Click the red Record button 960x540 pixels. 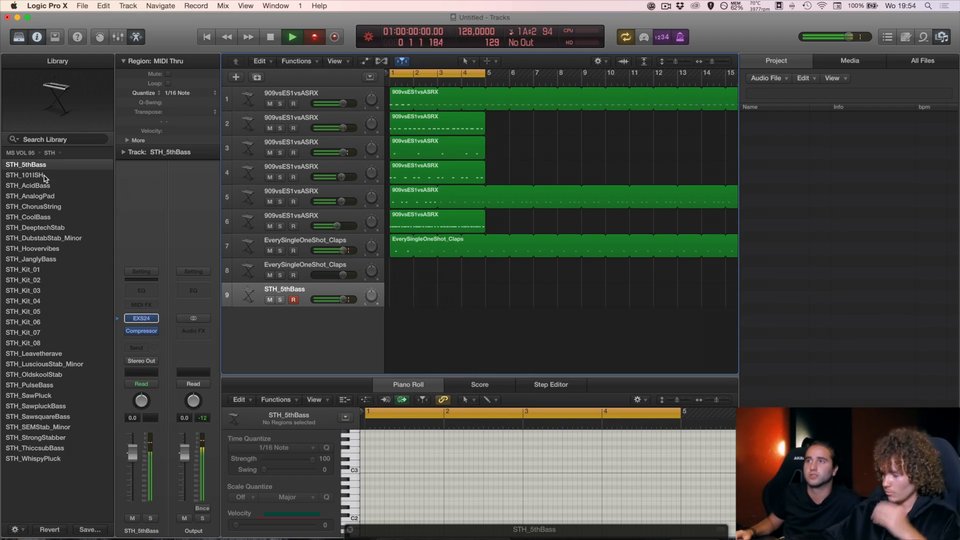pyautogui.click(x=314, y=37)
